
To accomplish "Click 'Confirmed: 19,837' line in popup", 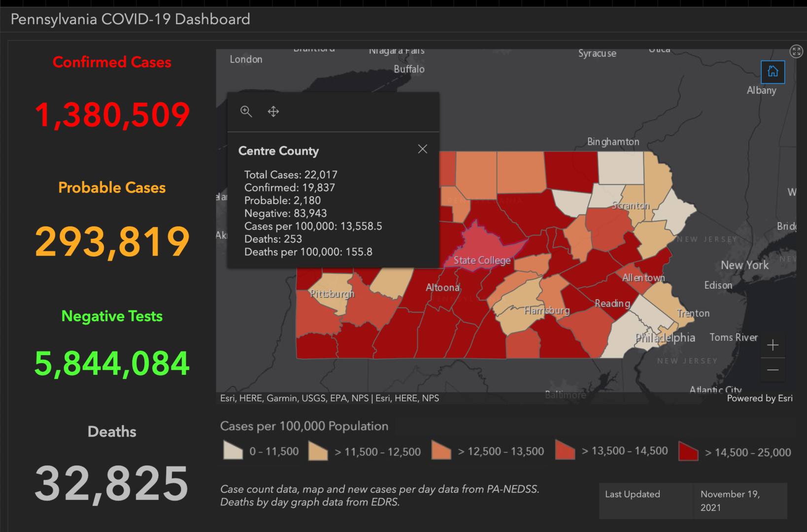I will (x=290, y=188).
